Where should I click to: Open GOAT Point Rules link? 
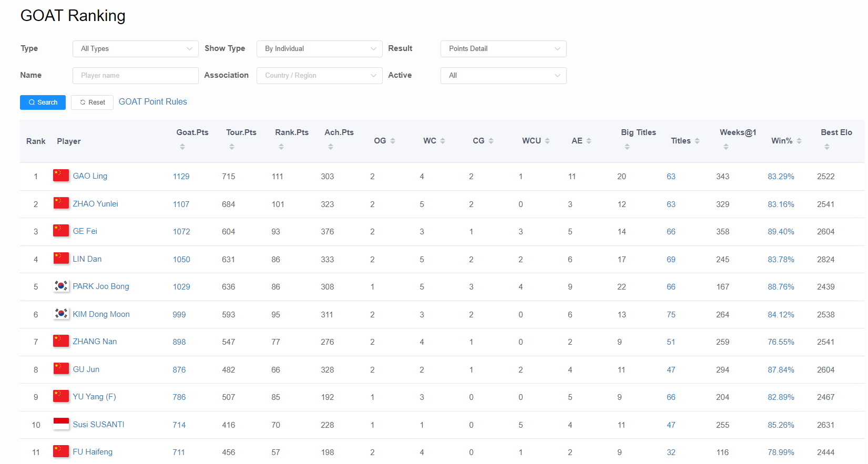point(153,102)
